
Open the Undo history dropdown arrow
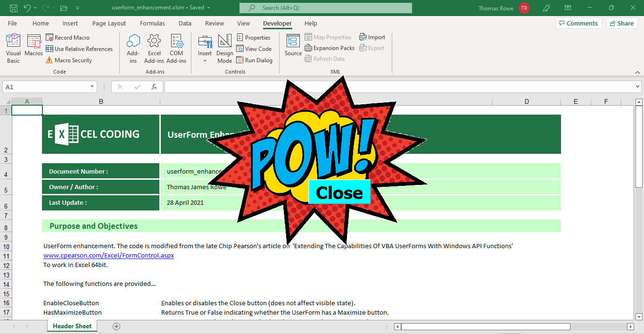coord(36,8)
